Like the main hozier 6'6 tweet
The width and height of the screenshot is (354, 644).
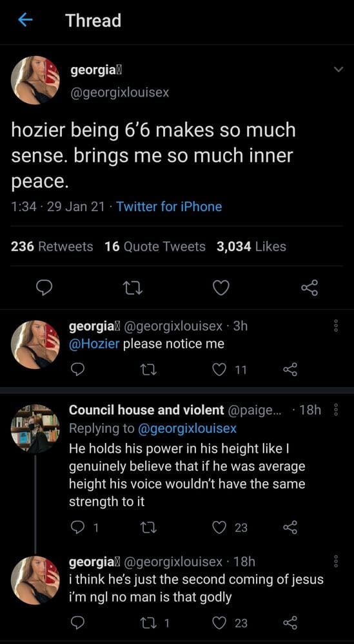tap(221, 288)
